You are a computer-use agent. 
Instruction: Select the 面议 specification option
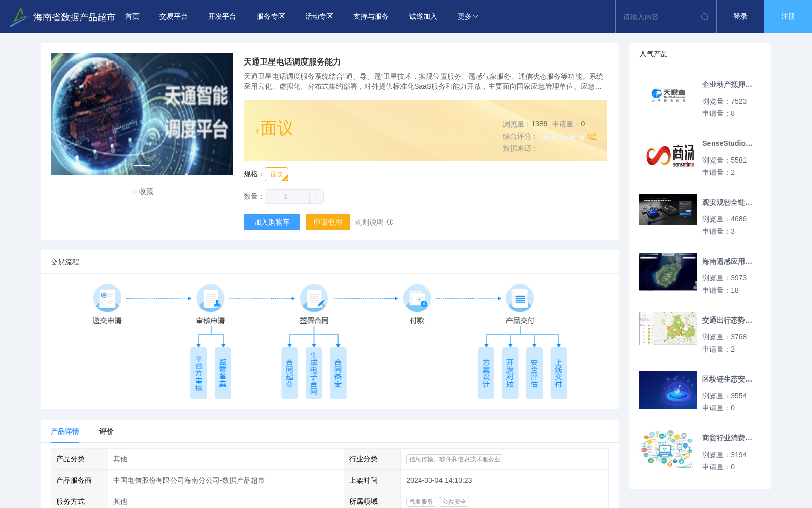point(277,174)
